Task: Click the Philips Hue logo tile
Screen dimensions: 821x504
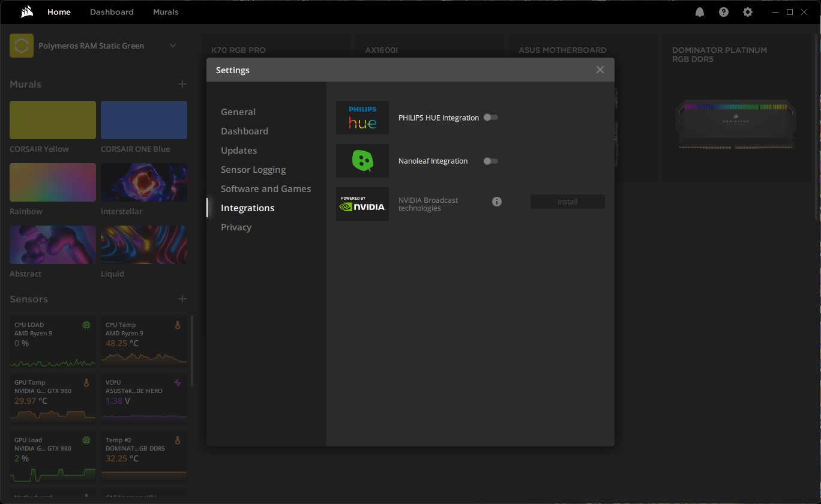Action: click(x=362, y=118)
